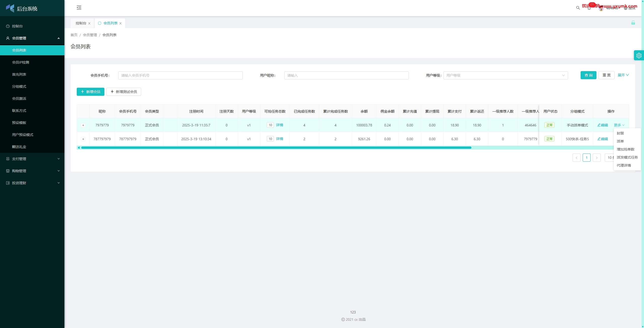Open 联系方式 in the sidebar
Screen dimensions: 644x328
32,111
